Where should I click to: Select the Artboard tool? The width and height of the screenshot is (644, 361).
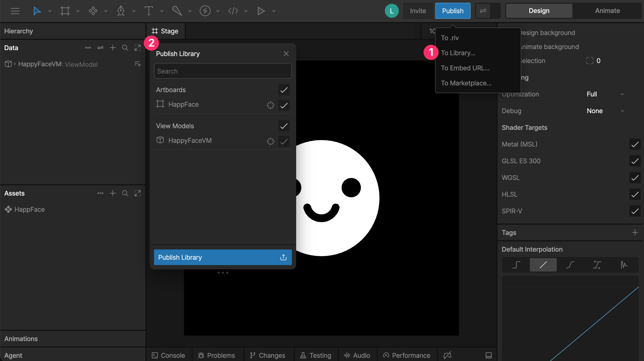pyautogui.click(x=65, y=11)
